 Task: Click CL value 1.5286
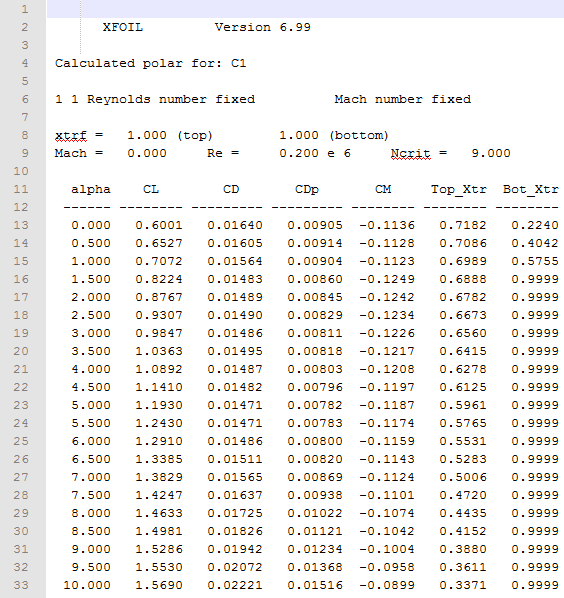click(x=159, y=549)
